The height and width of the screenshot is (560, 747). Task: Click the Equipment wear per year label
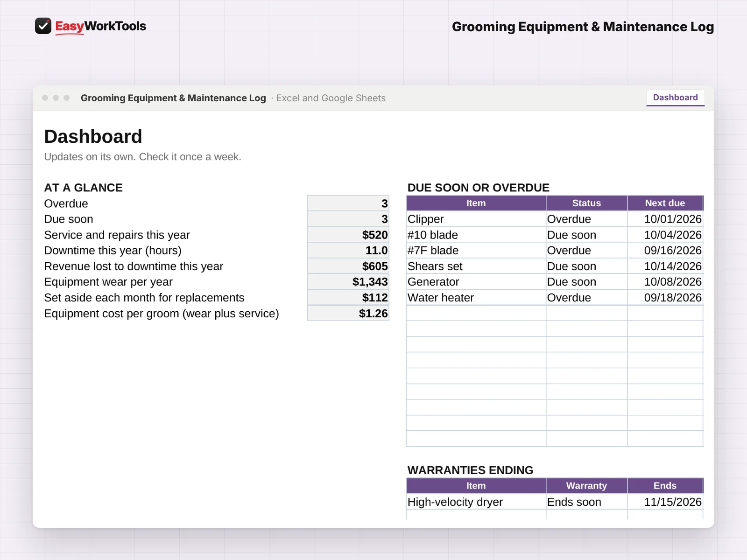(108, 282)
